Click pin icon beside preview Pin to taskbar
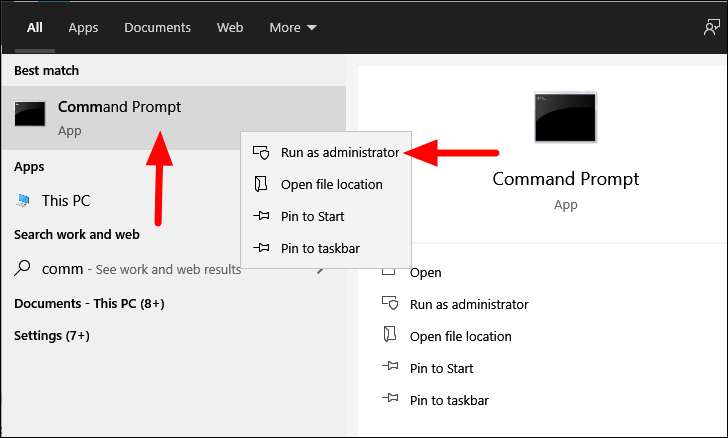 click(390, 398)
